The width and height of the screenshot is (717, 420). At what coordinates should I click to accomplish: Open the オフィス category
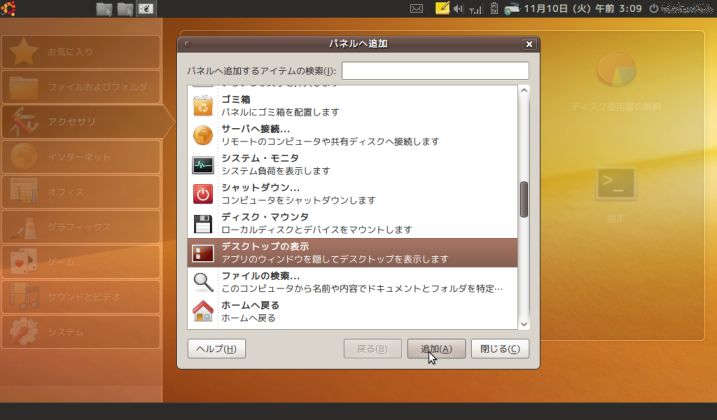coord(81,192)
